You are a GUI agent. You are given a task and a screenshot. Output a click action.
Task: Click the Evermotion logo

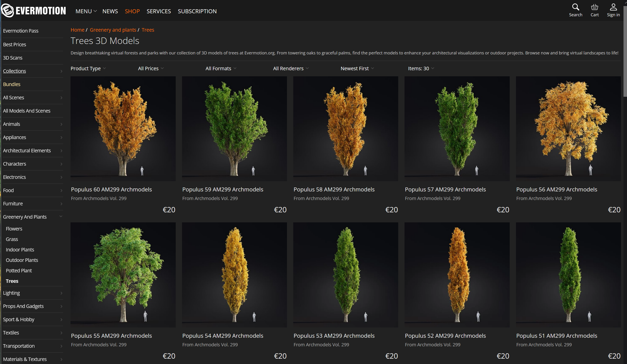[x=34, y=10]
